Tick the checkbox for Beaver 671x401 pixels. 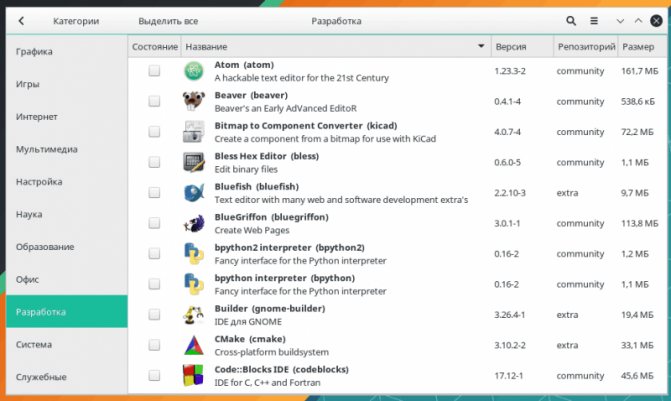154,101
